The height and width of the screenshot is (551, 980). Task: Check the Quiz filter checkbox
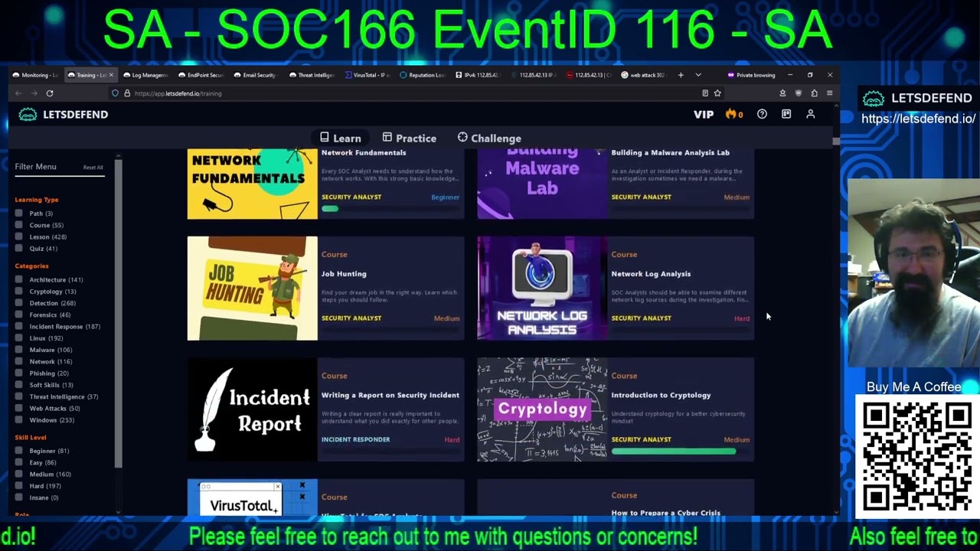[x=18, y=249]
